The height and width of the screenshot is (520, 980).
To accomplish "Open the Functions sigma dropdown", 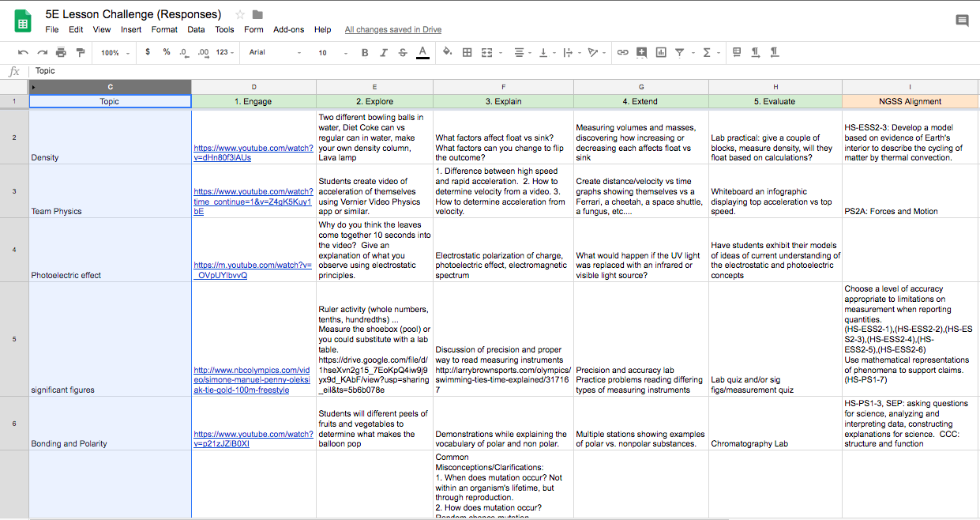I will point(710,52).
